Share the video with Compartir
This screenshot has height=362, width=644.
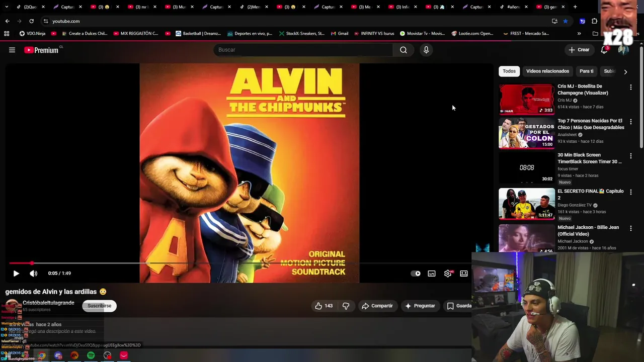point(377,306)
